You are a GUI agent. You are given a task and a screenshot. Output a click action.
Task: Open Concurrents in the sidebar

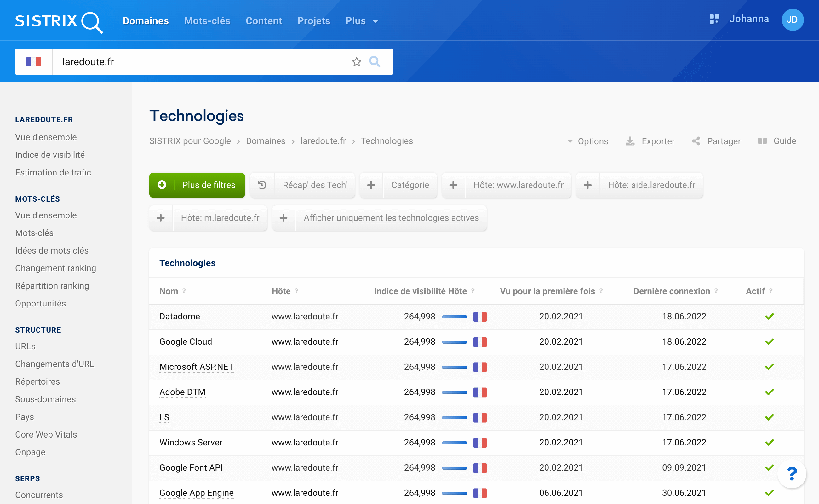[x=39, y=495]
